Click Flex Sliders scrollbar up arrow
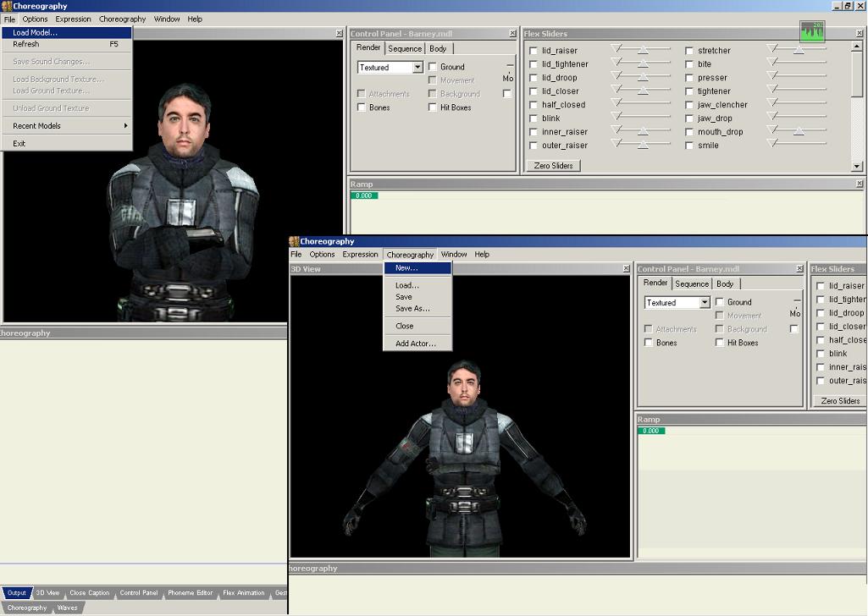The height and width of the screenshot is (616, 868). 856,47
